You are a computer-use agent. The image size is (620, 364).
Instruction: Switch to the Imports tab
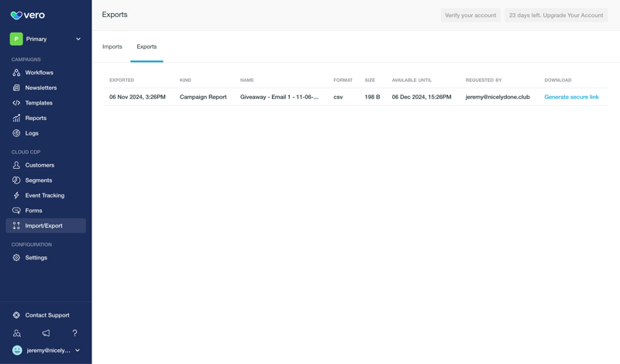tap(112, 46)
